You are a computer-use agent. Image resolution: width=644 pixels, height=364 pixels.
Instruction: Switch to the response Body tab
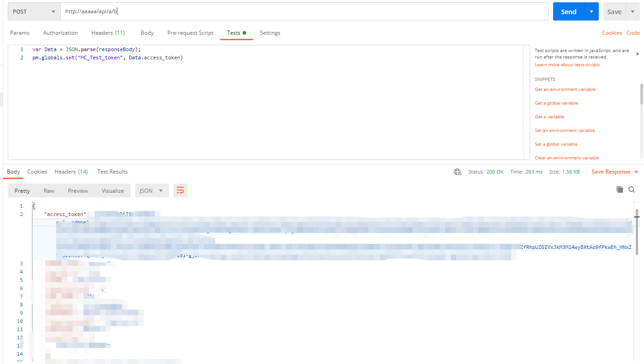tap(13, 172)
